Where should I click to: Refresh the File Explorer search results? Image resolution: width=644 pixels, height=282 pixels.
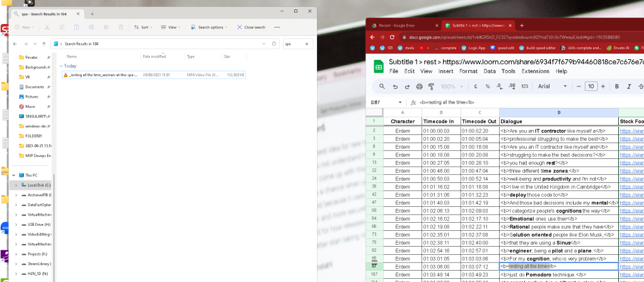tap(274, 44)
